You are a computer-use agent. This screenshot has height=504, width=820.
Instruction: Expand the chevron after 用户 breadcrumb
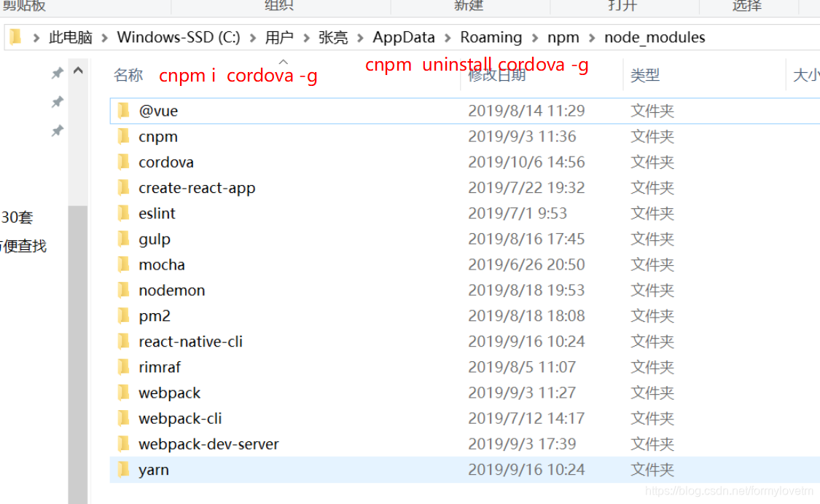tap(306, 38)
